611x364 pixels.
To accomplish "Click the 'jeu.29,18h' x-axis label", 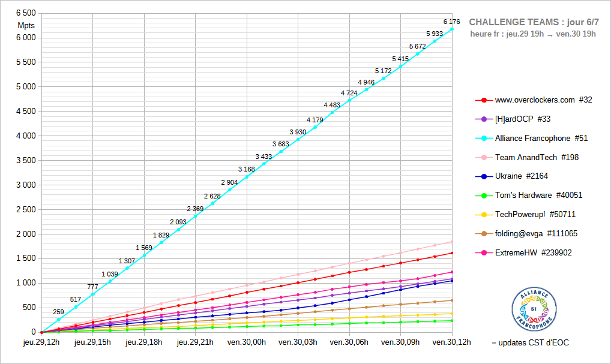I will pyautogui.click(x=143, y=342).
